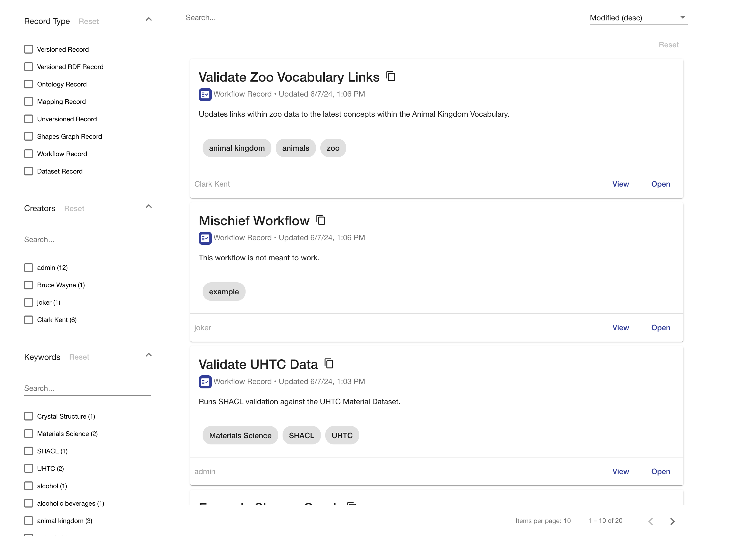Viewport: 756px width, 538px height.
Task: Check the Clark Kent creator filter
Action: tap(29, 320)
